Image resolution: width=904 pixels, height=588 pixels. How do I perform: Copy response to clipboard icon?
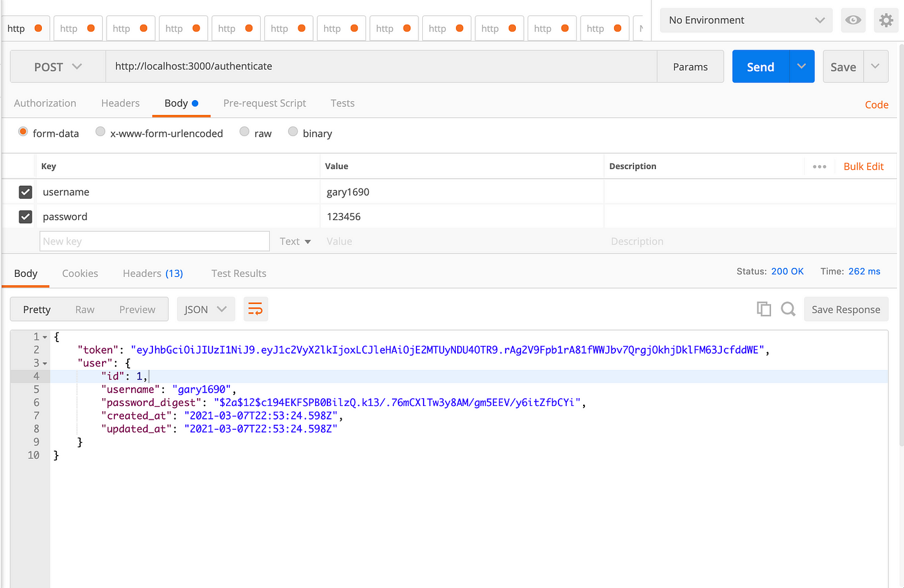pyautogui.click(x=764, y=309)
